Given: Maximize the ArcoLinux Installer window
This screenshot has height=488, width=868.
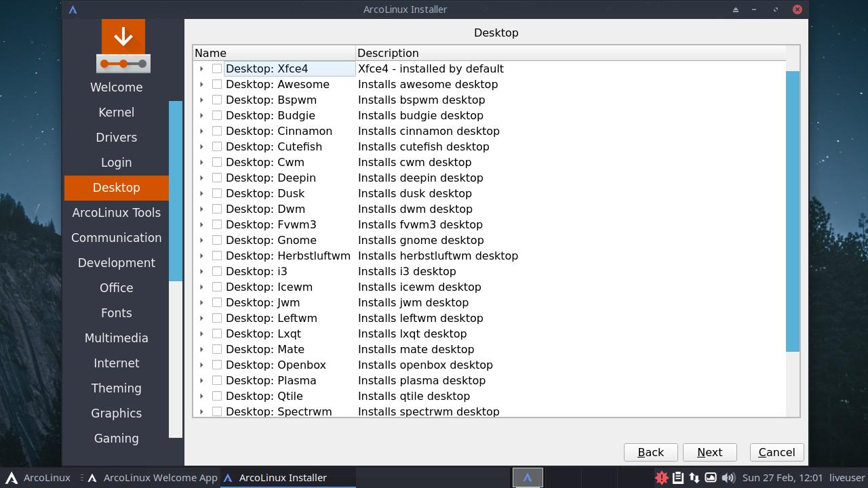Looking at the screenshot, I should (x=776, y=9).
